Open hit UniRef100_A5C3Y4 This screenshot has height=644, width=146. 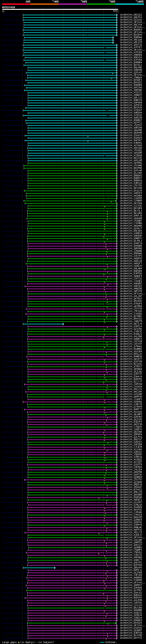pos(131,25)
